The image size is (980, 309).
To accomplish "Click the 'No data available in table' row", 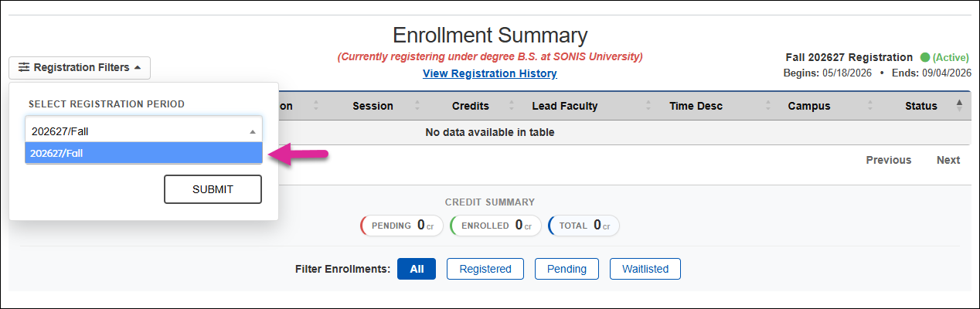I will [x=490, y=132].
